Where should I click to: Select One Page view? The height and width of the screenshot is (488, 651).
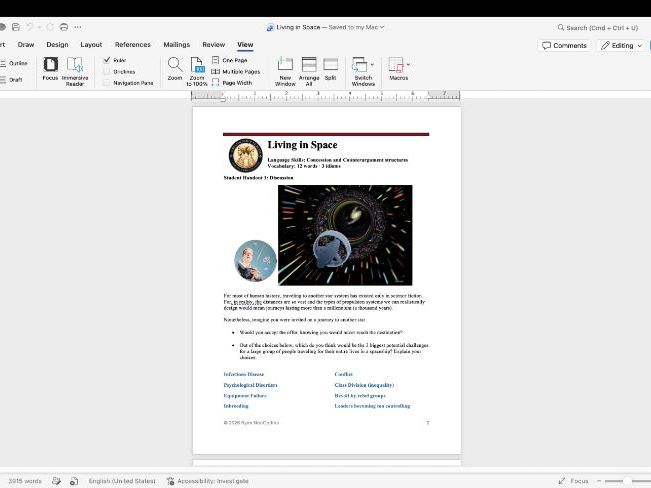coord(230,60)
